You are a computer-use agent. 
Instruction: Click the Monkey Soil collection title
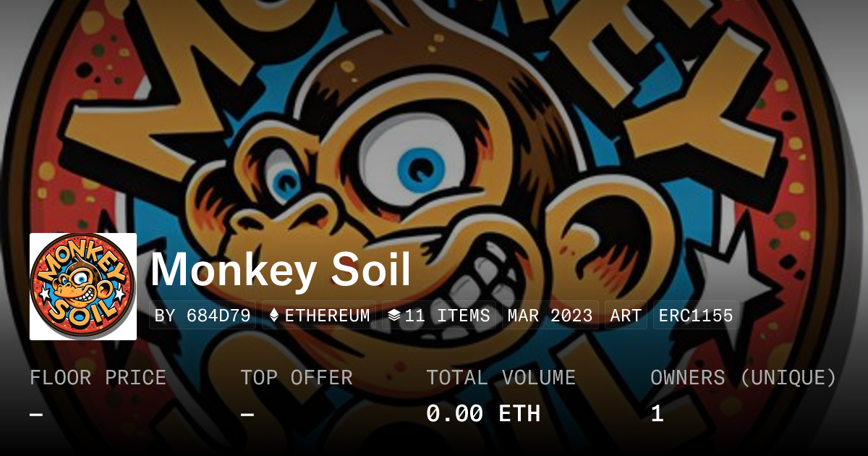pyautogui.click(x=281, y=269)
